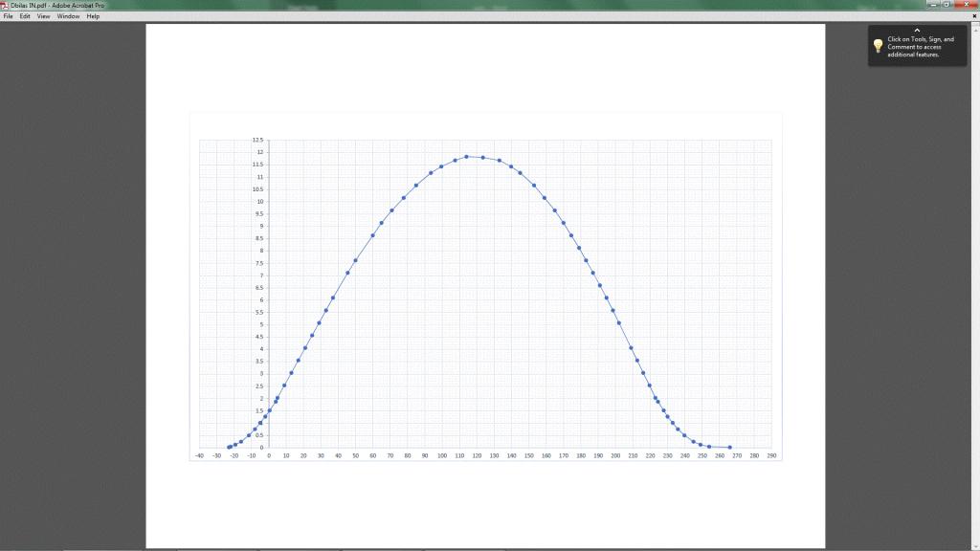
Task: Open the View menu
Action: coord(43,16)
